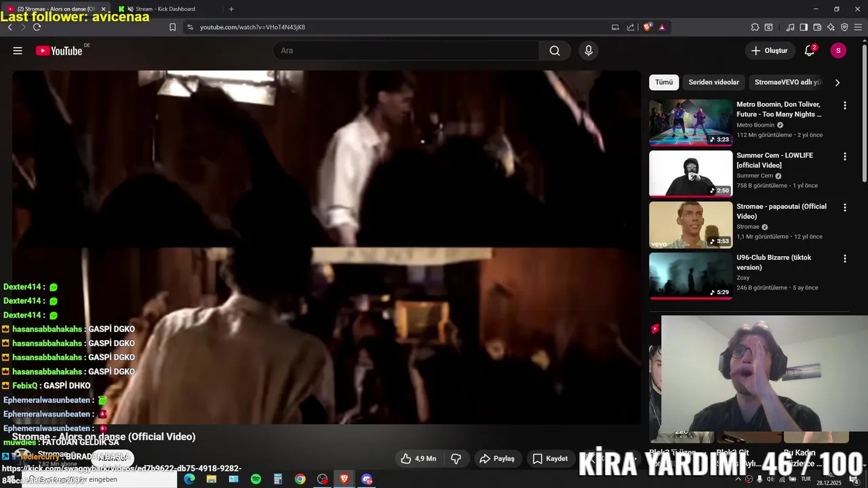
Task: Open browser main menu hamburger icon
Action: point(858,27)
